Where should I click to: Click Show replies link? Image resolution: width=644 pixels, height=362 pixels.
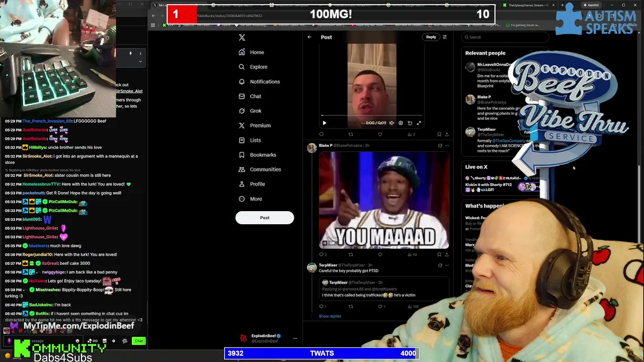pyautogui.click(x=330, y=316)
